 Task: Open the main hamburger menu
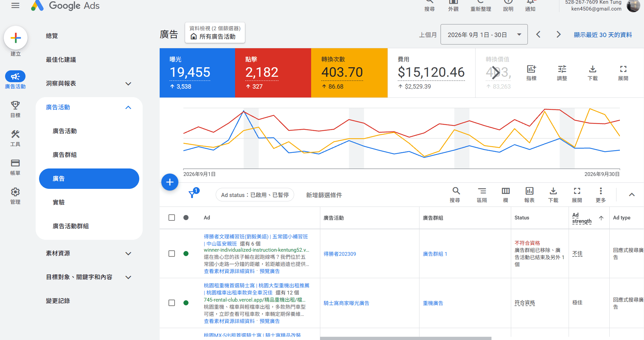click(x=15, y=5)
